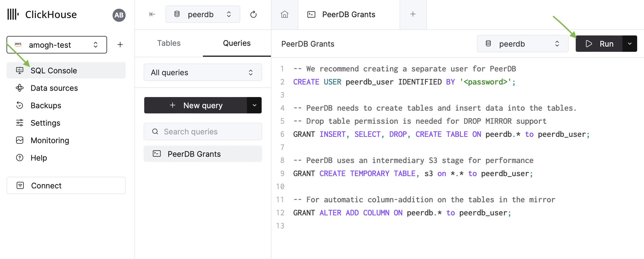Screen dimensions: 644x259
Task: Click the S3 stage comment line
Action: (x=413, y=160)
